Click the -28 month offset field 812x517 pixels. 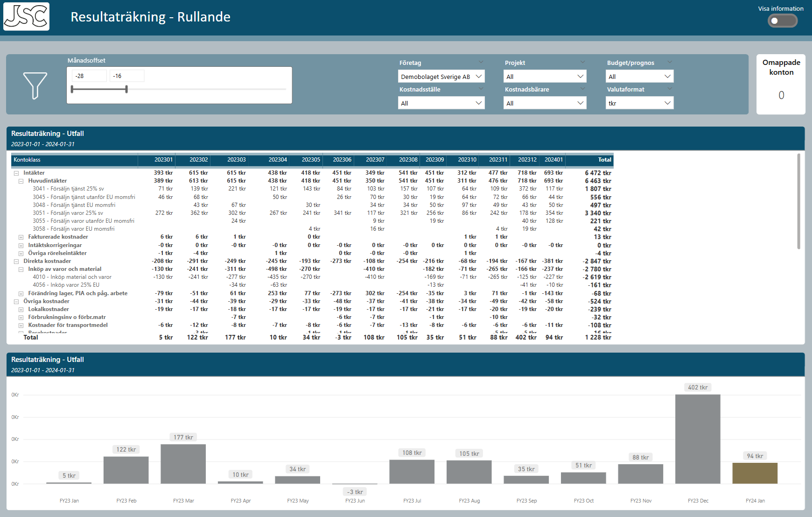89,76
